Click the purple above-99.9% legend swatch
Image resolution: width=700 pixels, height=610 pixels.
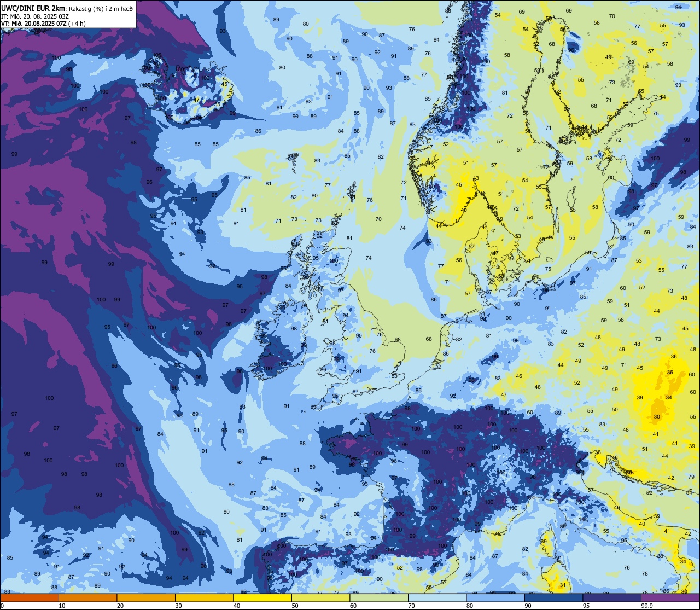point(670,597)
